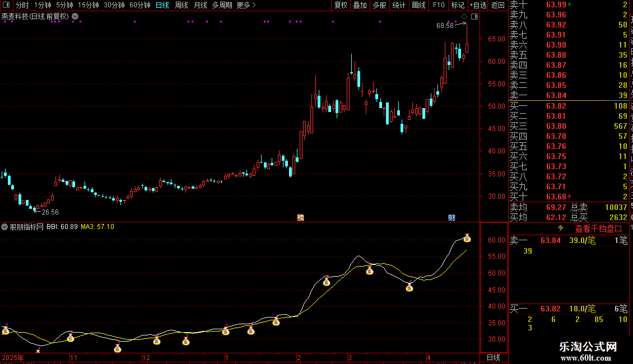The image size is (633, 364).
Task: Expand dropdown next to 燕麦科技 title
Action: point(75,17)
